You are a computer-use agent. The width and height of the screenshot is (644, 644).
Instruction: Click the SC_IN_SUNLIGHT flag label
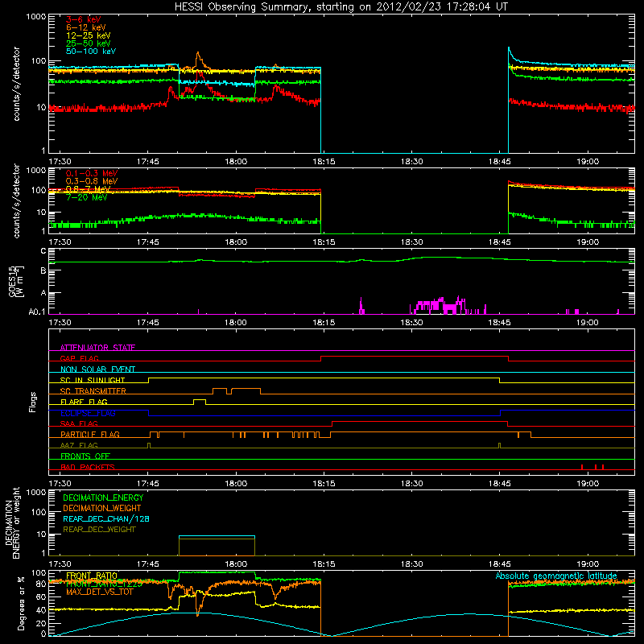click(93, 380)
